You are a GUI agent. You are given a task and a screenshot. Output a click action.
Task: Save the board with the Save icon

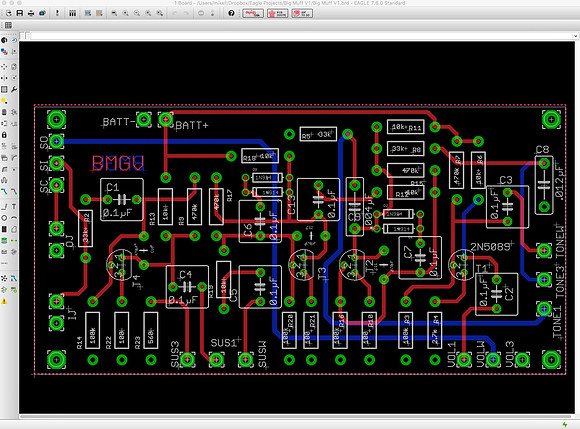(x=20, y=13)
